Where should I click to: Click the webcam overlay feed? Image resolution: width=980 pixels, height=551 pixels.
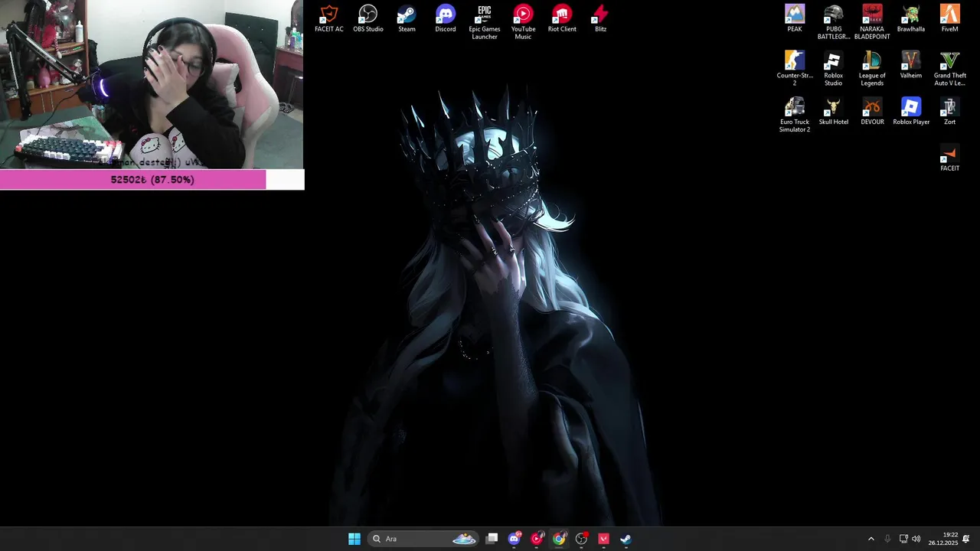[x=152, y=84]
